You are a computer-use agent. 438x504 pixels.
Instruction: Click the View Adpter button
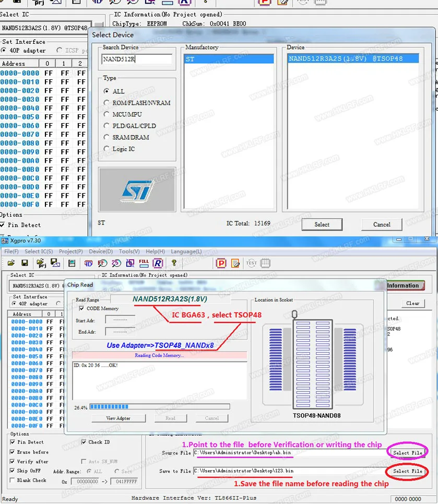point(119,418)
